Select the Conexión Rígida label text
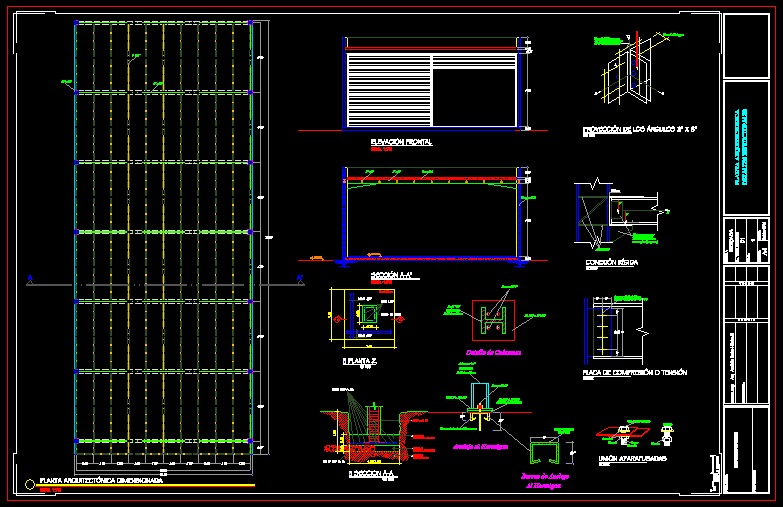 click(x=612, y=262)
